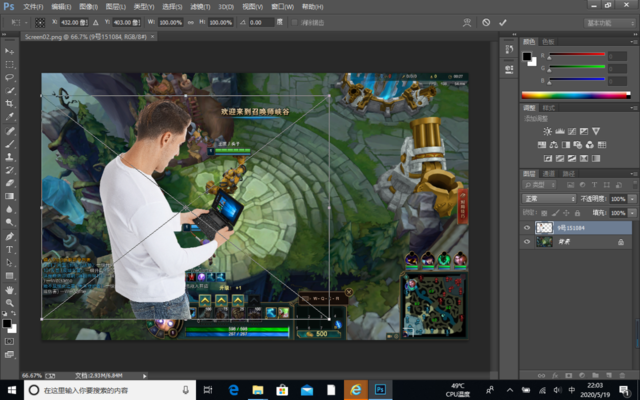This screenshot has height=400, width=640.
Task: Open the 文件(F) menu
Action: pos(33,7)
